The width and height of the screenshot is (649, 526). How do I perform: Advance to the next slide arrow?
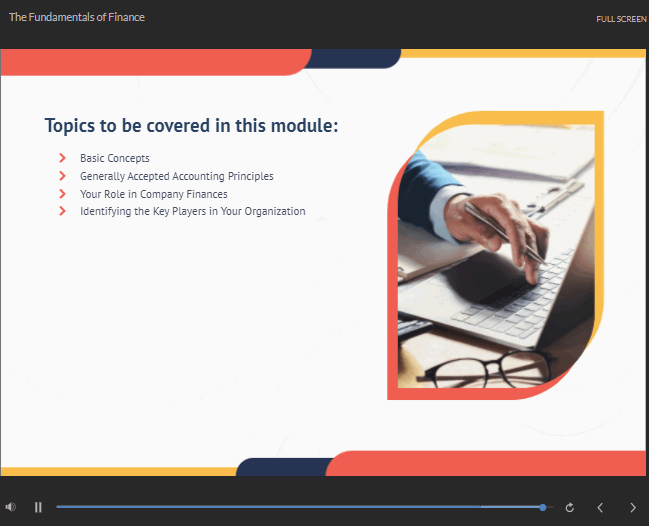[x=633, y=507]
